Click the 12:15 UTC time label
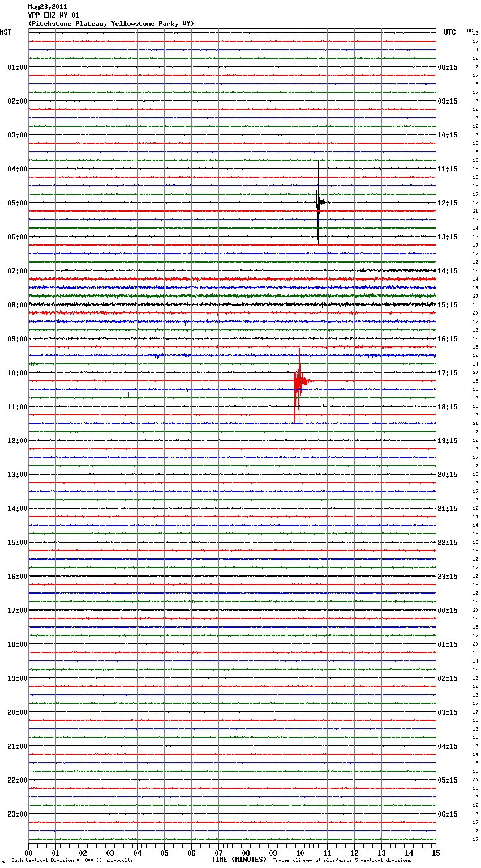Viewport: 481px width, 868px height. [x=448, y=203]
